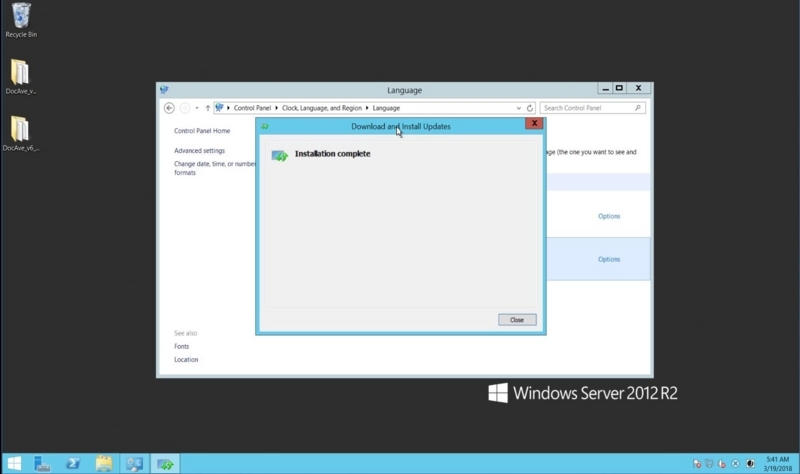Click the third system tray icon
This screenshot has width=800, height=474.
point(722,463)
